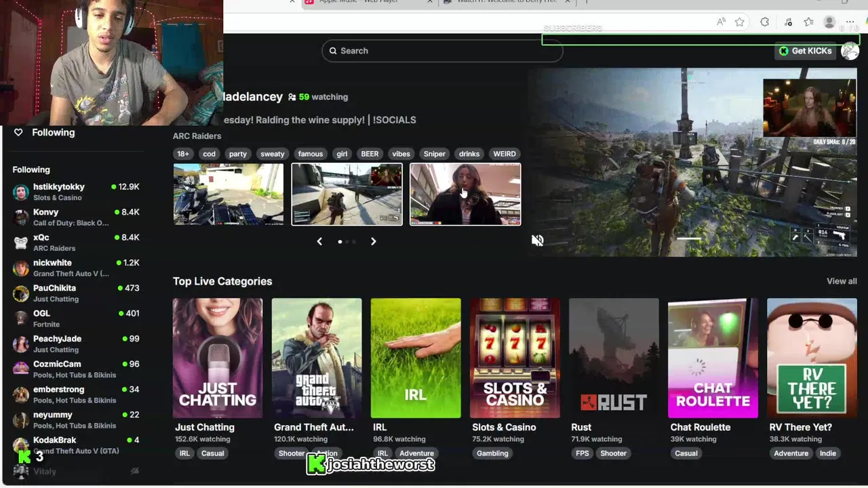
Task: Open the Grand Theft Auto V category card
Action: tap(317, 358)
